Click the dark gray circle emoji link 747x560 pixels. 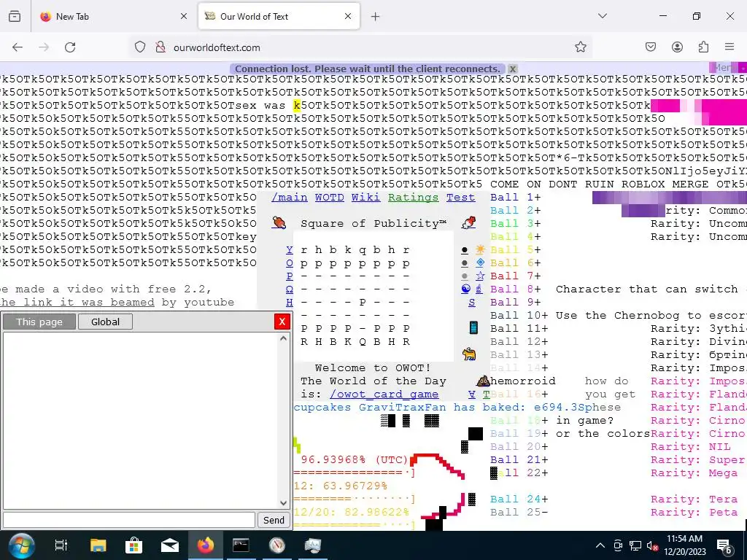pyautogui.click(x=465, y=262)
